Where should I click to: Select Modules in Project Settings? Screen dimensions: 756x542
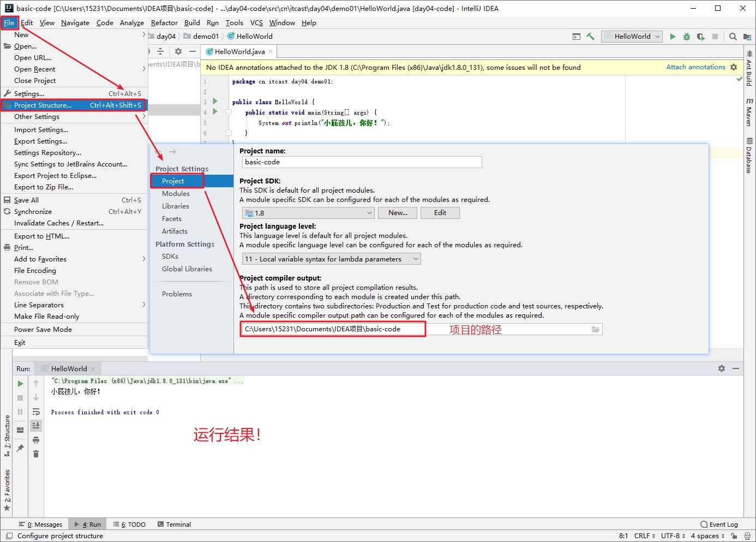[176, 194]
